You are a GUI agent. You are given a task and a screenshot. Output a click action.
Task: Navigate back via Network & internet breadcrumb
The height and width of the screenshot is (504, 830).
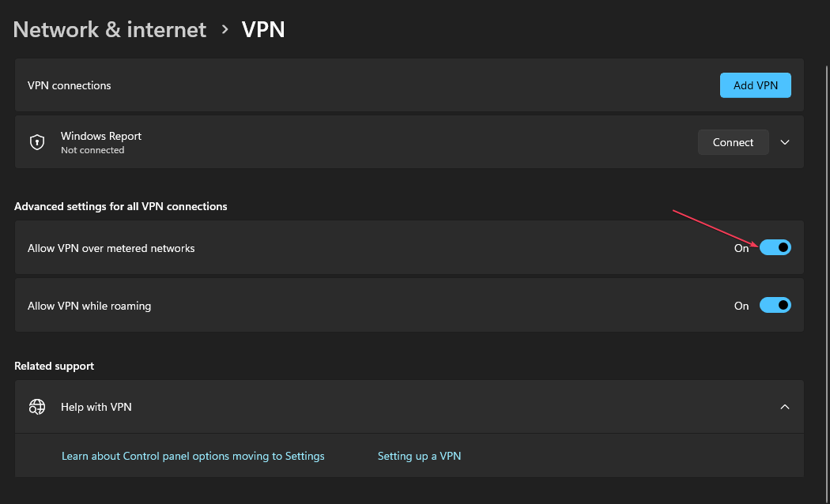[109, 29]
